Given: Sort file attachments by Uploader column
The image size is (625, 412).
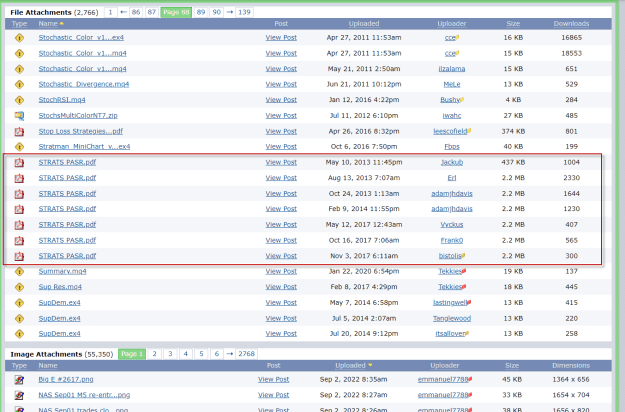Looking at the screenshot, I should tap(452, 24).
